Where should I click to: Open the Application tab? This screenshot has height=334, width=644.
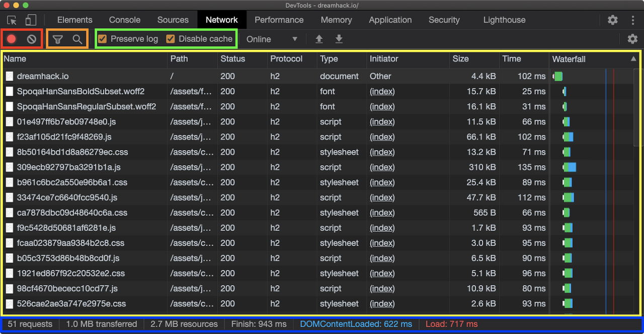[390, 20]
